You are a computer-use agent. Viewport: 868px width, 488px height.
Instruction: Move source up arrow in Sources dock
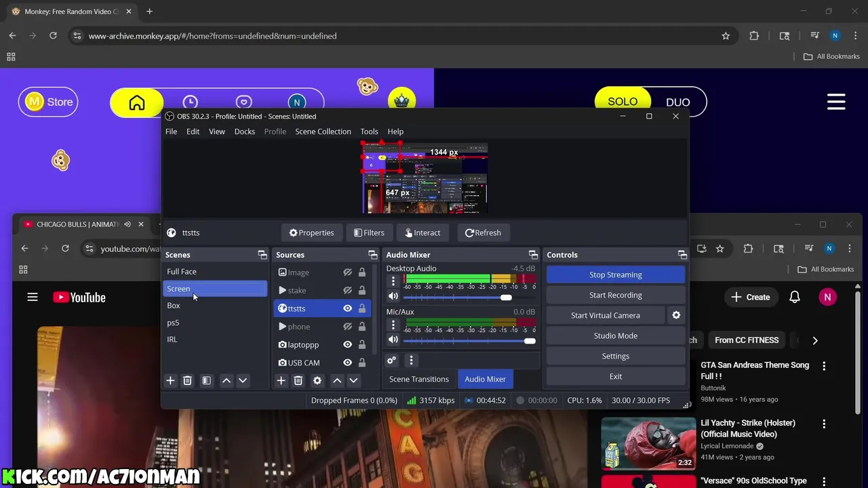tap(337, 381)
